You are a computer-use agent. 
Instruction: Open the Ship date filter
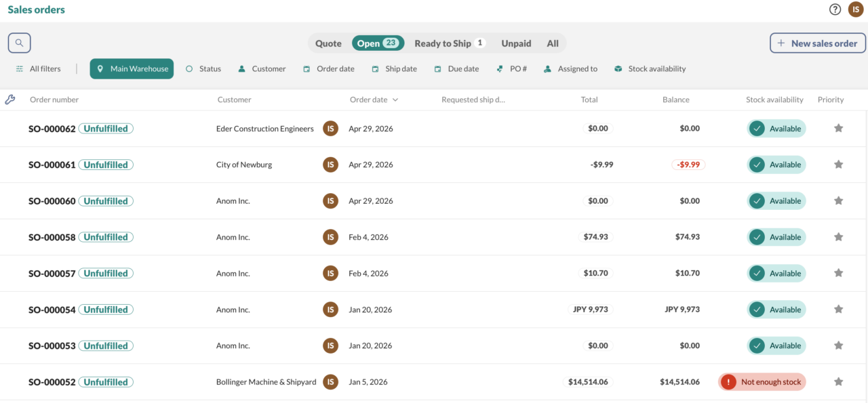tap(394, 69)
